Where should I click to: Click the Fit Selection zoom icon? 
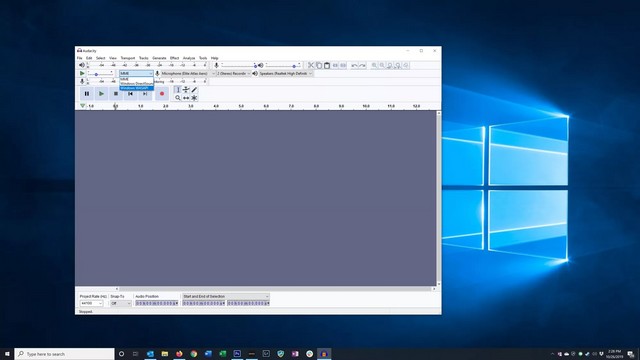390,65
